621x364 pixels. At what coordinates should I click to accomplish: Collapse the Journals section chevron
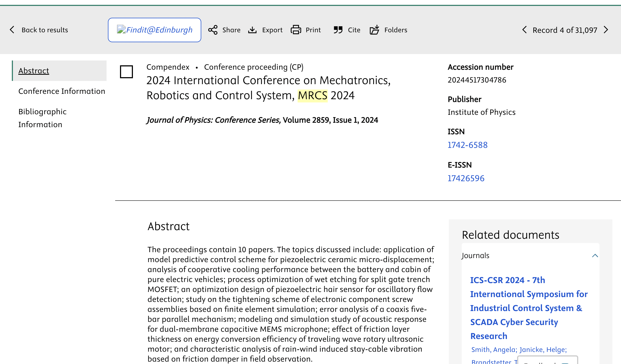595,256
